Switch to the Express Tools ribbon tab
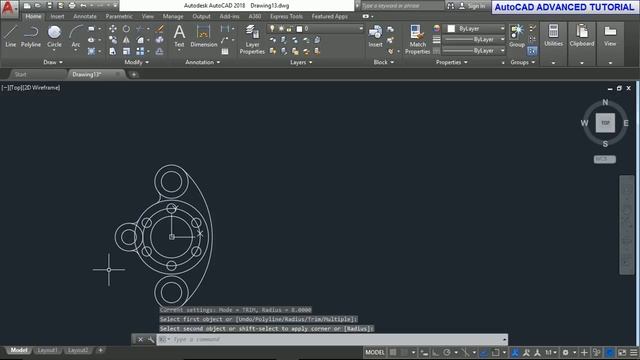The width and height of the screenshot is (640, 360). (x=286, y=16)
